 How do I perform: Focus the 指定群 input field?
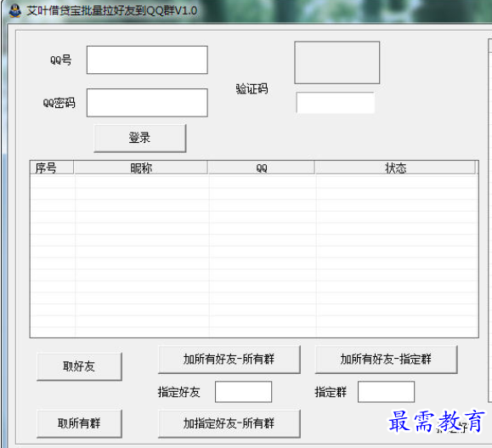[386, 392]
